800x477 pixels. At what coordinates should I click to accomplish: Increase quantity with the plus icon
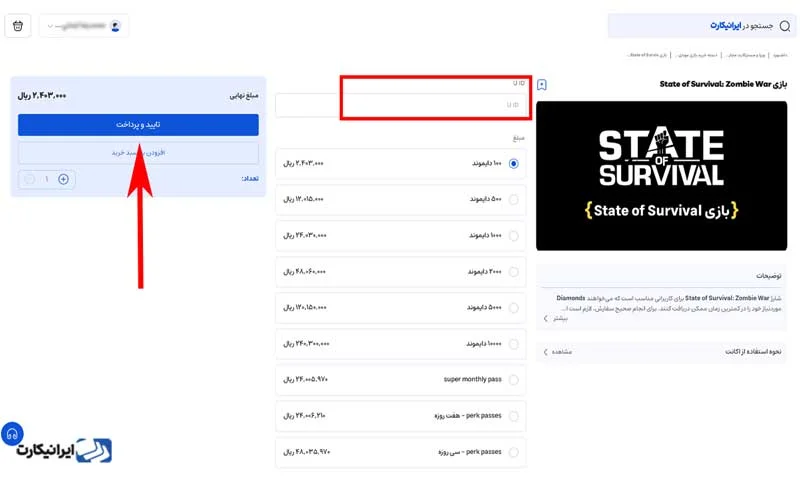[63, 179]
